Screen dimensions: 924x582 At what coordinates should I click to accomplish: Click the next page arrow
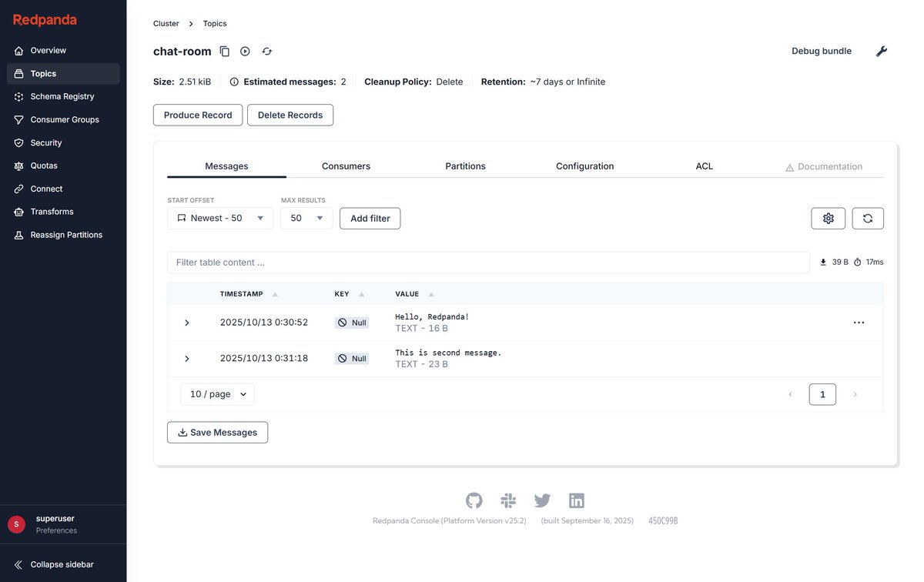coord(855,395)
